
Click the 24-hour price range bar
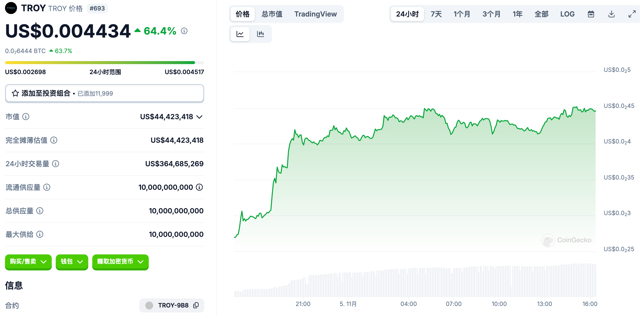(x=104, y=63)
